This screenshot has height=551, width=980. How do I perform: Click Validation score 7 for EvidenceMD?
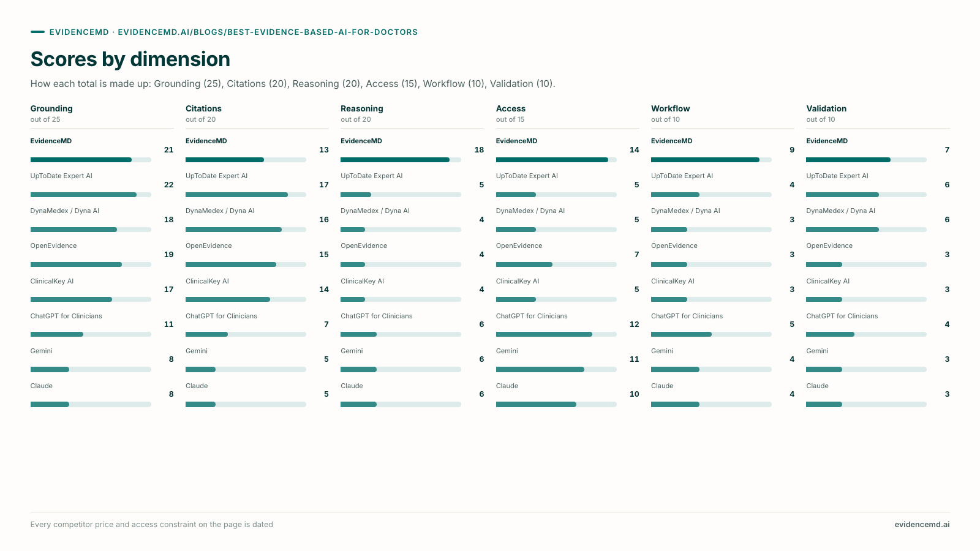(x=947, y=150)
